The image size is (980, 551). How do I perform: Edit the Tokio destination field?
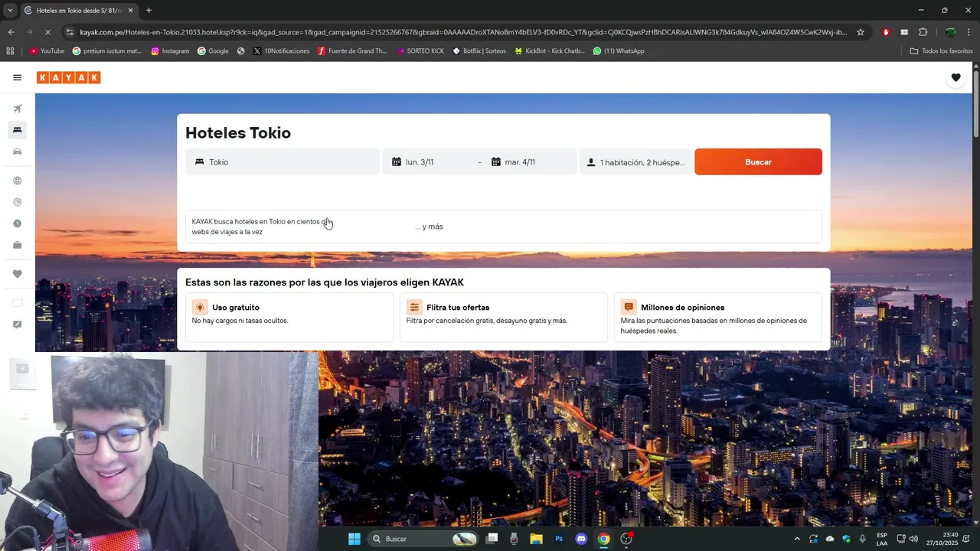(x=283, y=161)
